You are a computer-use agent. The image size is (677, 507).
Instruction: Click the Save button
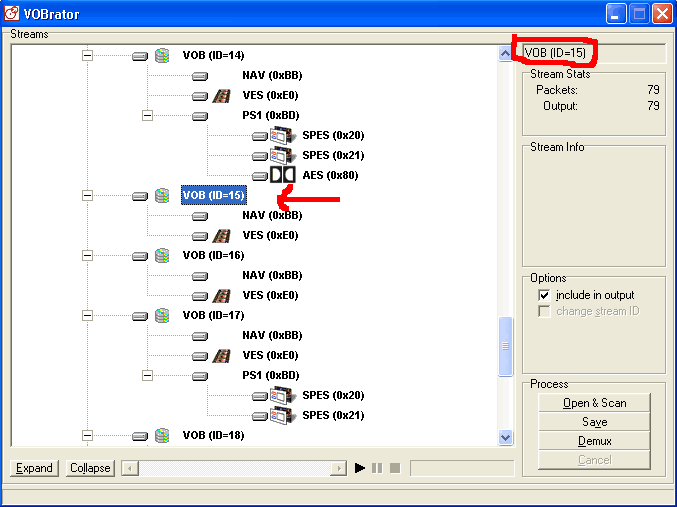pyautogui.click(x=595, y=422)
